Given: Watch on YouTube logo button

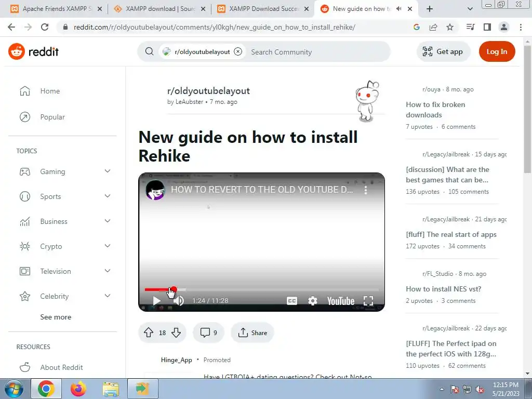Looking at the screenshot, I should pos(341,301).
